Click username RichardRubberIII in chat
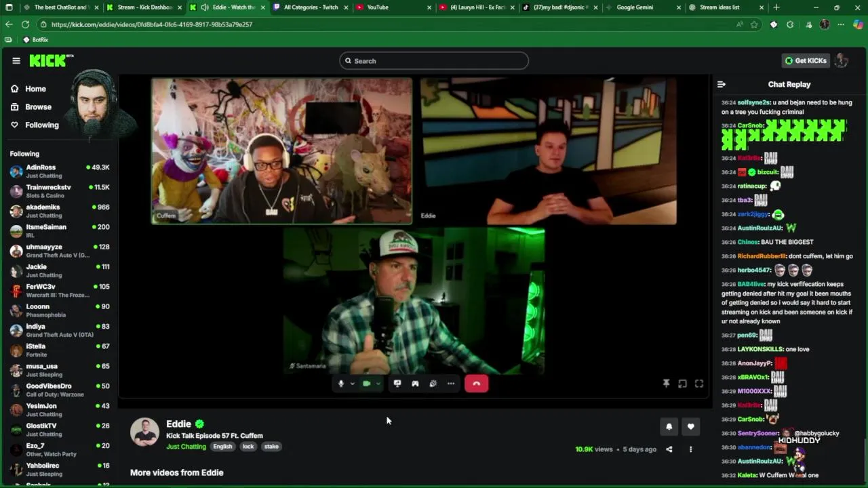 pos(762,256)
